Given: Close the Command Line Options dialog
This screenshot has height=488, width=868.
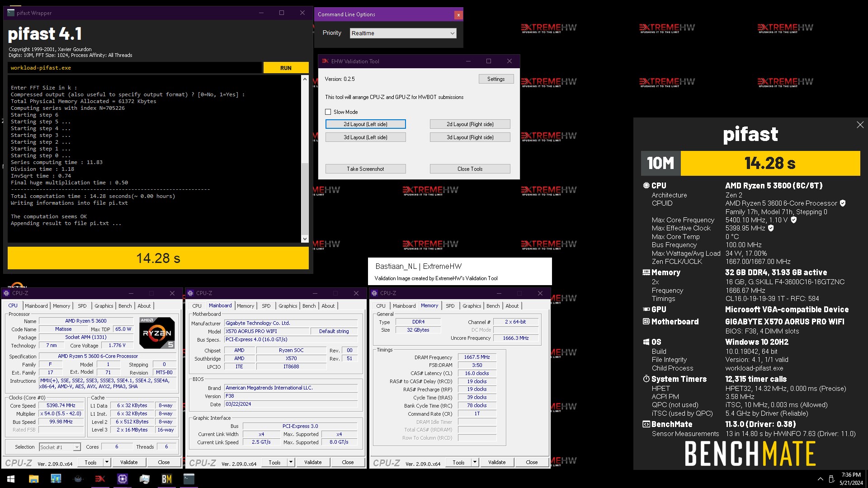Looking at the screenshot, I should [x=458, y=15].
